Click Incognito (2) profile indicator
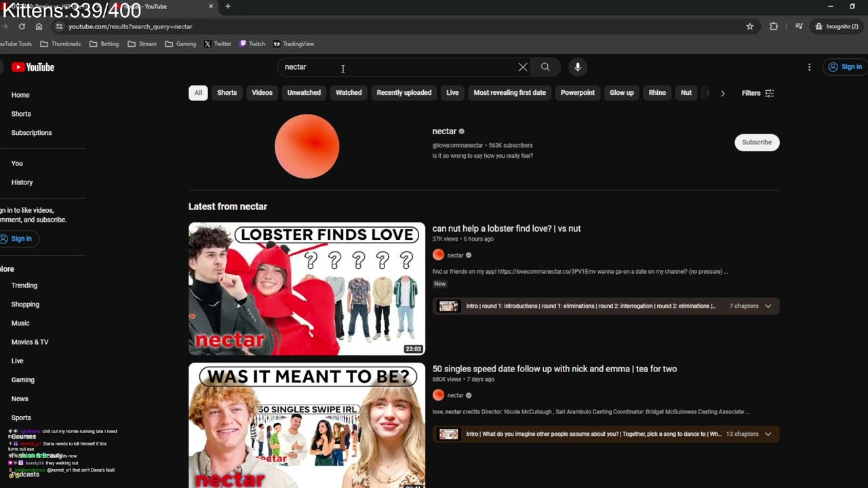This screenshot has width=868, height=488. [x=837, y=26]
